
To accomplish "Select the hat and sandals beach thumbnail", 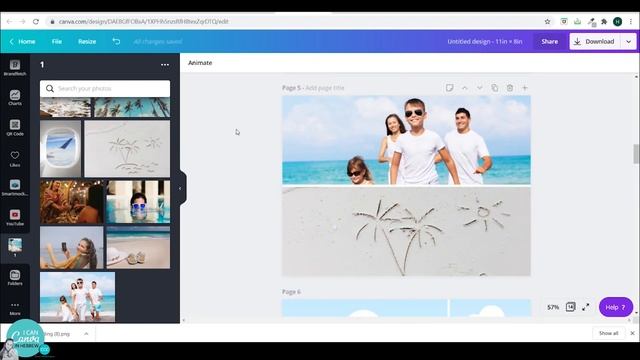I will click(138, 248).
